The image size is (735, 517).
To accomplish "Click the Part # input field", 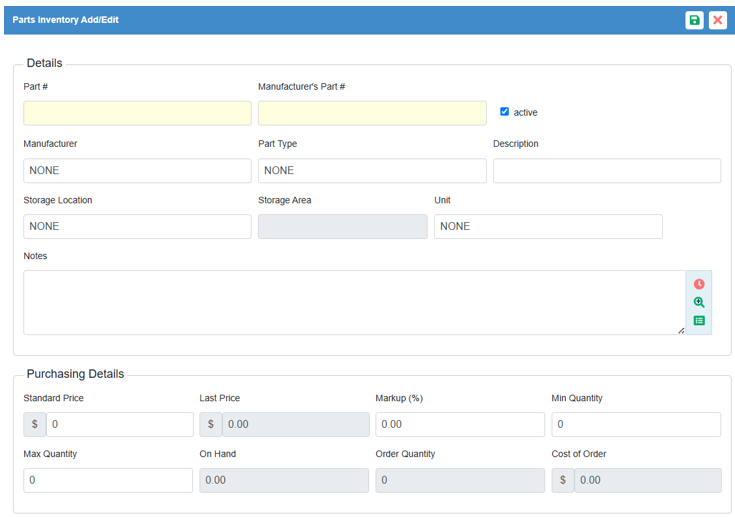I will 137,113.
